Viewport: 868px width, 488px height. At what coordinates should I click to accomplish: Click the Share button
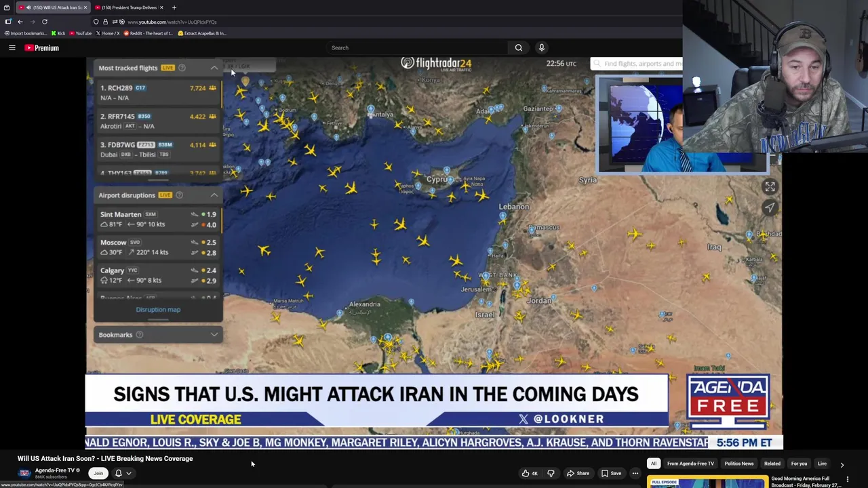pos(578,473)
